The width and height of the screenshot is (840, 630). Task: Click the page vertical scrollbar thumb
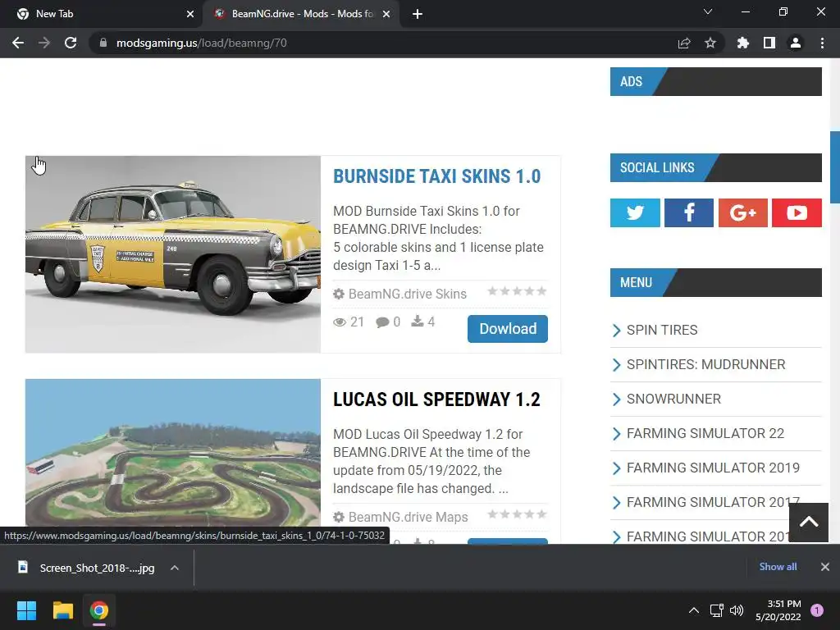834,167
